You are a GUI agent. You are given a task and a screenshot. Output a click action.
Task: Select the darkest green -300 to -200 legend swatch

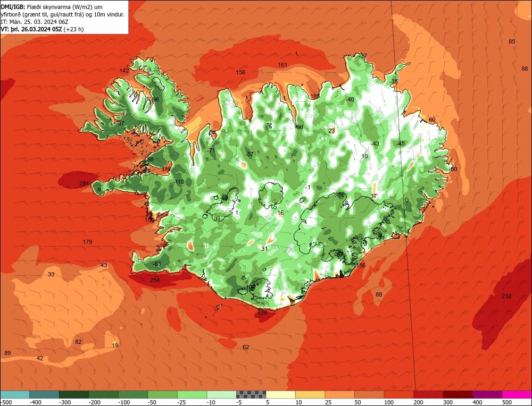coord(74,394)
